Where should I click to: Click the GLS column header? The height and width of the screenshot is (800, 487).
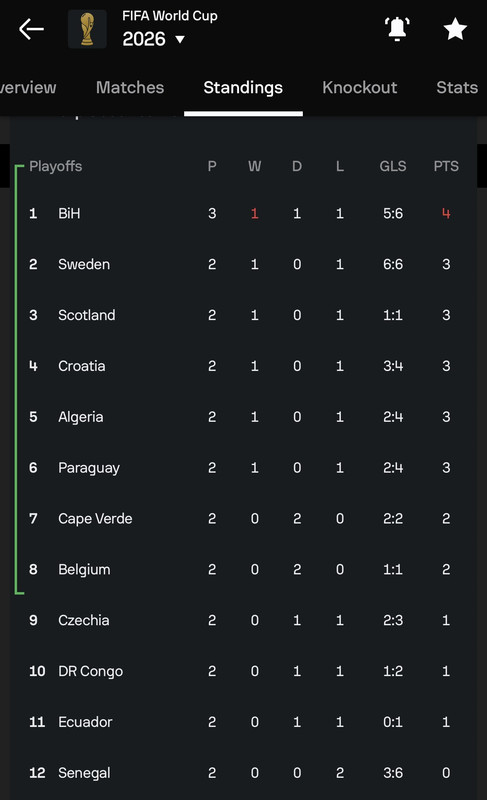coord(393,166)
